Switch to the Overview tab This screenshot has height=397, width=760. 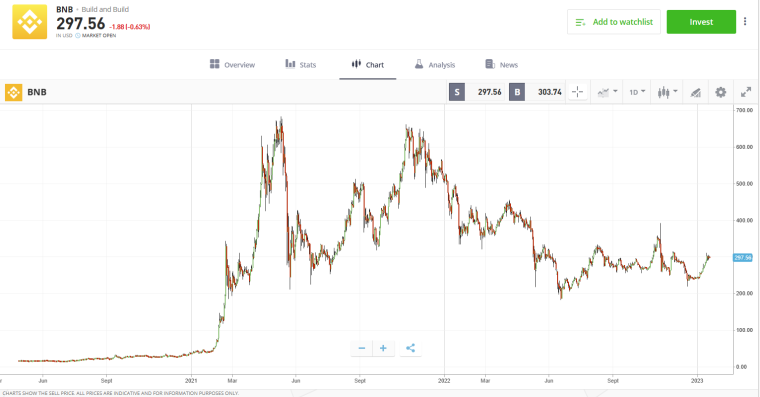click(232, 64)
